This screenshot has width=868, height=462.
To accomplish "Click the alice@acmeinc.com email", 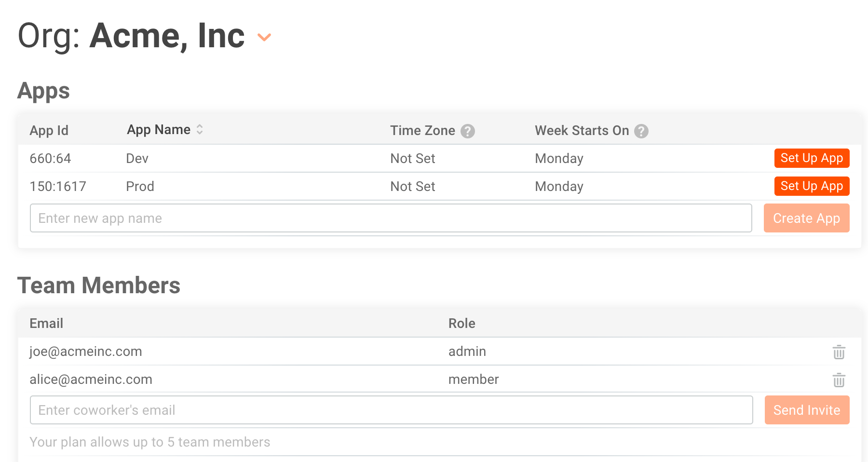I will click(91, 380).
